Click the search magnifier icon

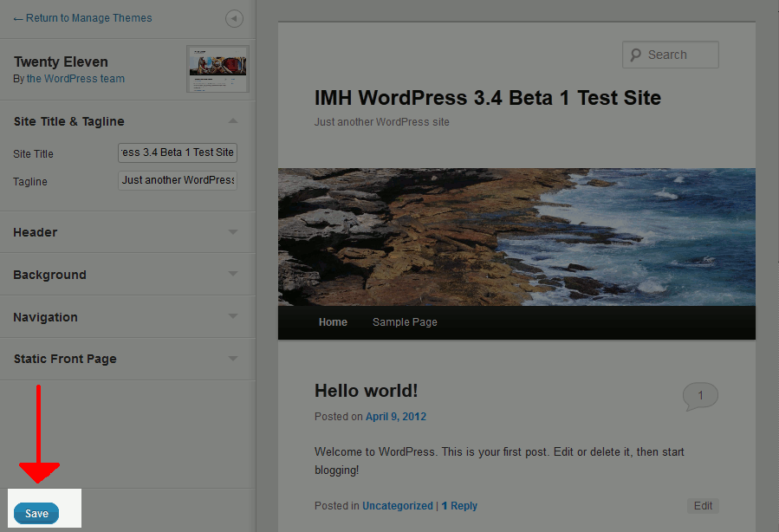(636, 55)
